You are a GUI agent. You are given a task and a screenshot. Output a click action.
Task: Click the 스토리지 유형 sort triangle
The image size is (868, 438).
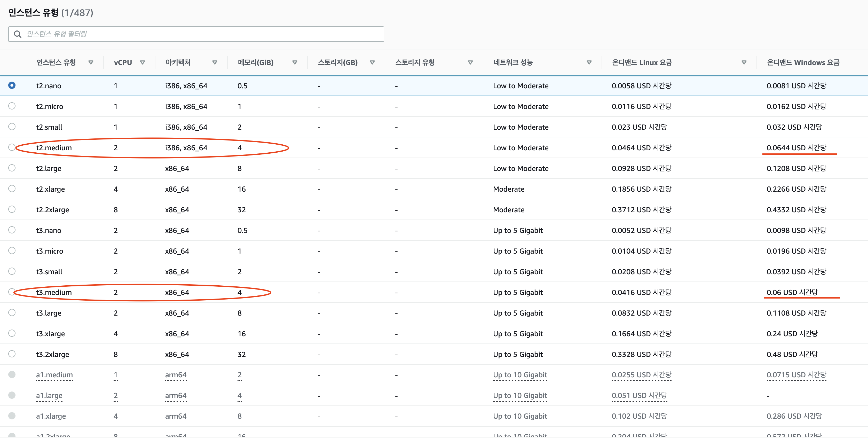(x=470, y=62)
